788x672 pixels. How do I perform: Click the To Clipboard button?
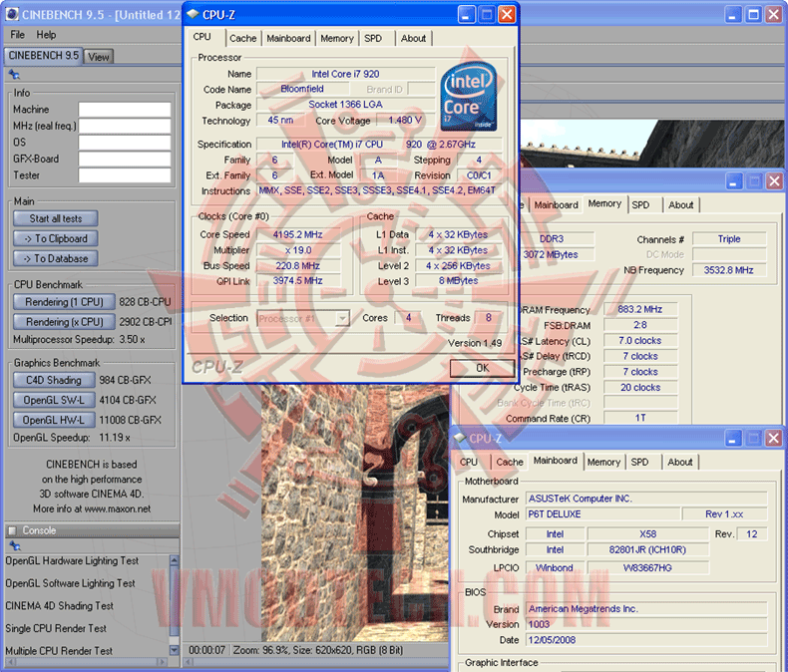[x=55, y=238]
